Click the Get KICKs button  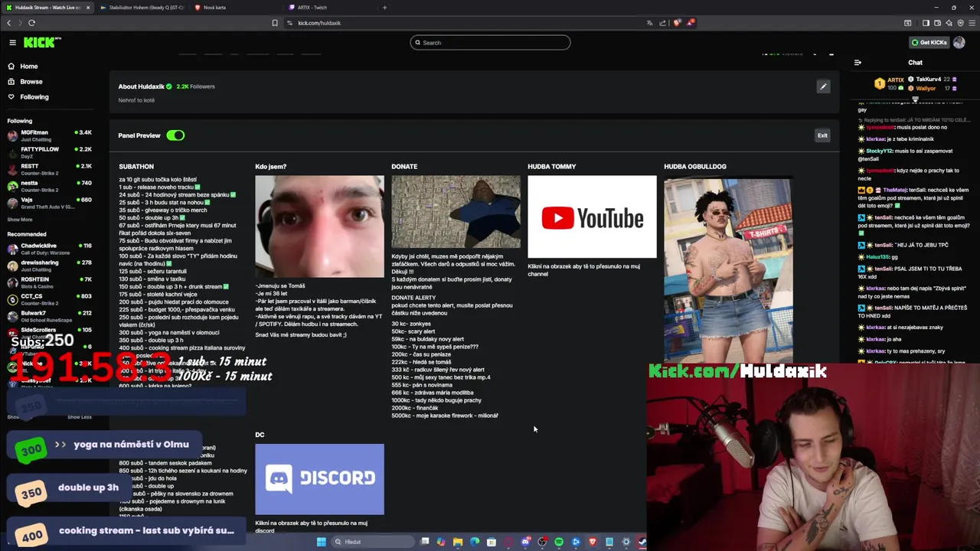(x=929, y=43)
